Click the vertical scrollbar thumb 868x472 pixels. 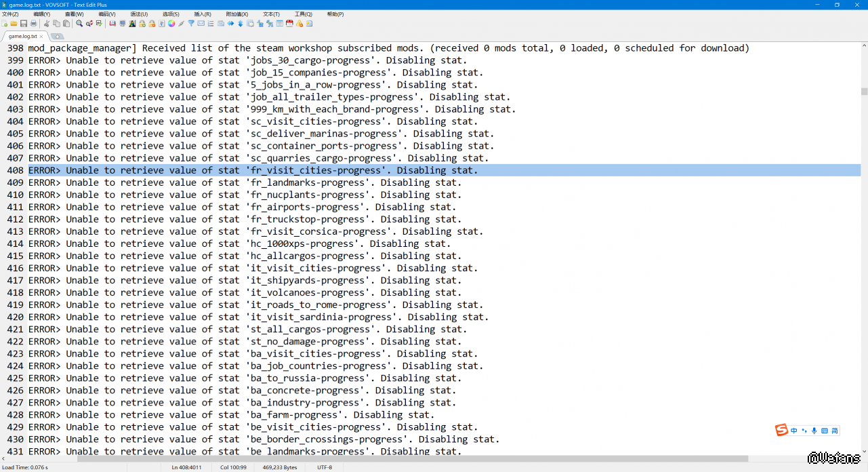[864, 91]
